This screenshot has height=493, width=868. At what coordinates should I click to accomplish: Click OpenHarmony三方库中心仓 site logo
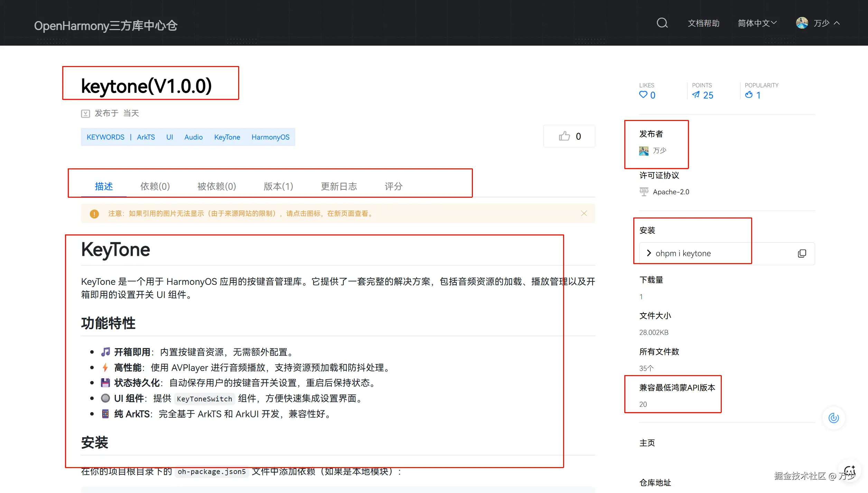(106, 26)
